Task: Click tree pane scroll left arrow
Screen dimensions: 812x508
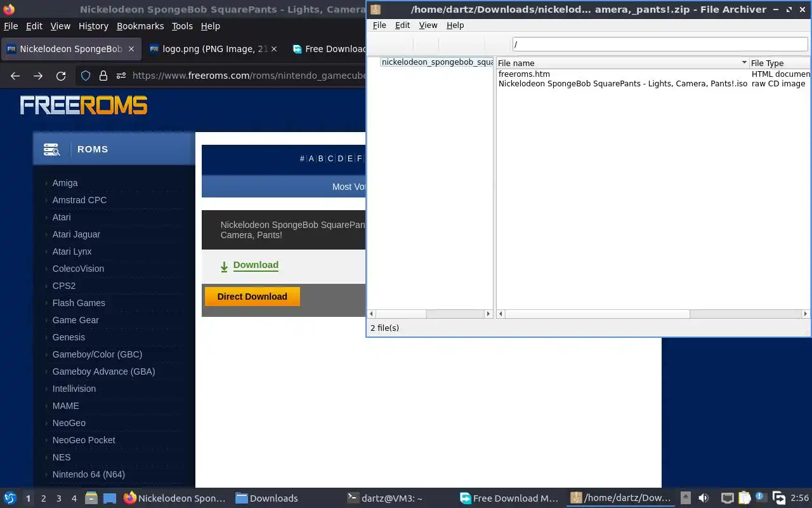Action: pyautogui.click(x=372, y=314)
